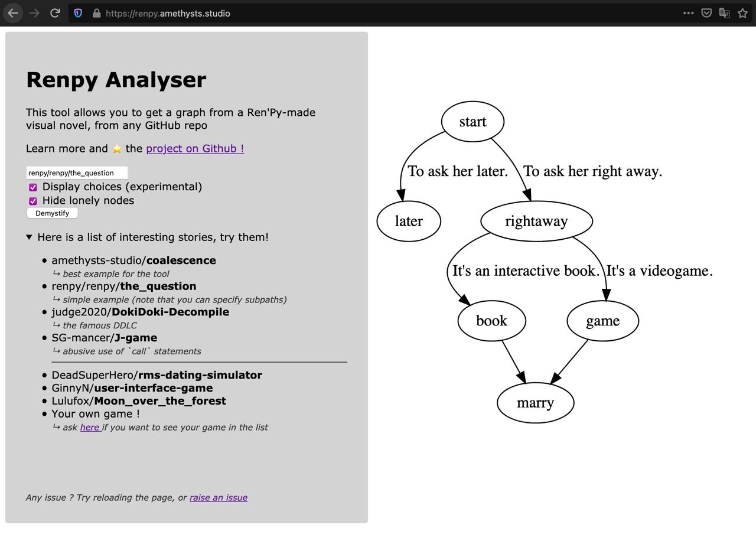756x541 pixels.
Task: Click the Demystify button
Action: point(52,213)
